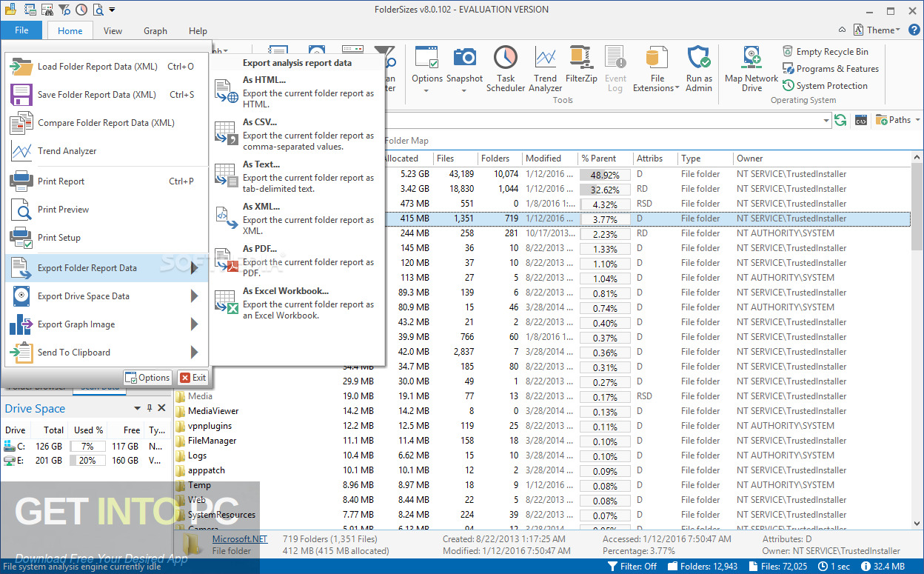Click the Options button in File menu footer

[x=147, y=378]
